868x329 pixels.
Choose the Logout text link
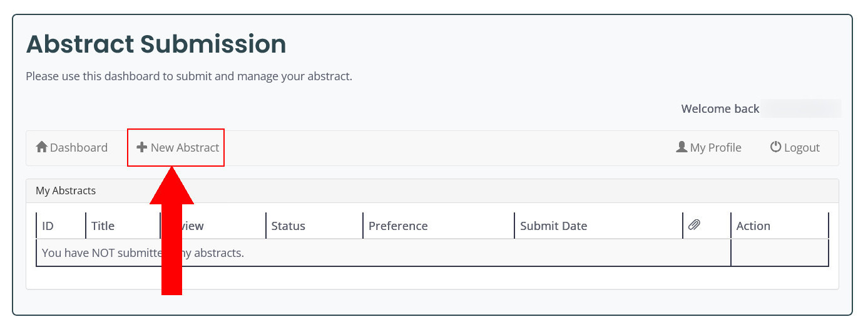802,148
